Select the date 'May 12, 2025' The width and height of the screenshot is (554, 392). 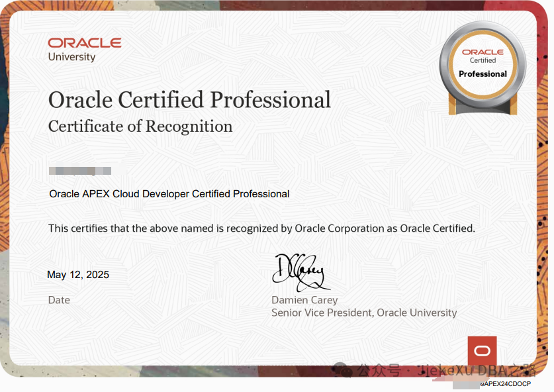click(x=78, y=275)
